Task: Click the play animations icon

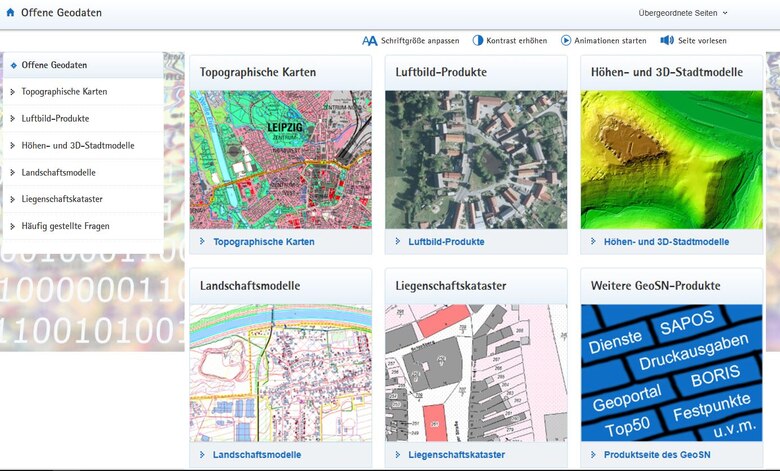Action: [566, 41]
